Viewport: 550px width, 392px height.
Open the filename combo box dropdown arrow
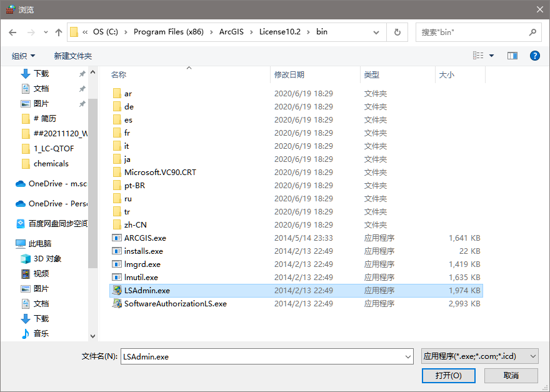408,356
